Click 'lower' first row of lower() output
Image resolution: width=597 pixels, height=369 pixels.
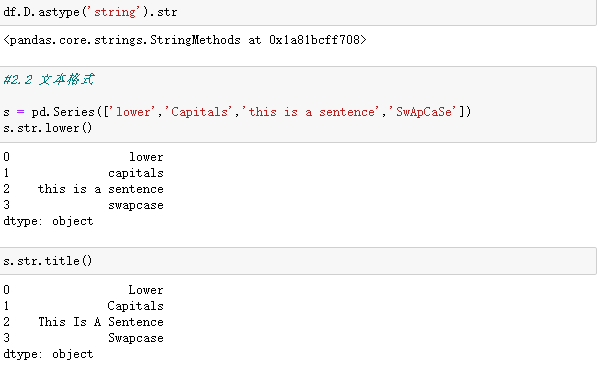(x=146, y=157)
